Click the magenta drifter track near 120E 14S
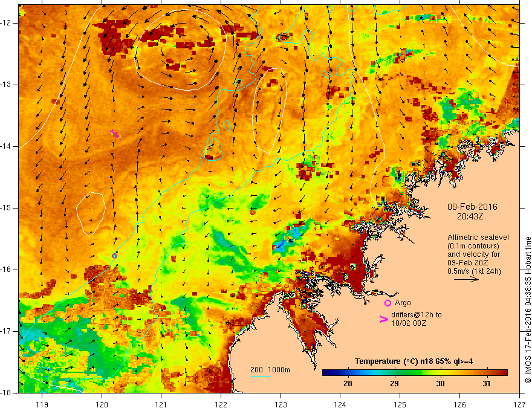 pos(115,134)
